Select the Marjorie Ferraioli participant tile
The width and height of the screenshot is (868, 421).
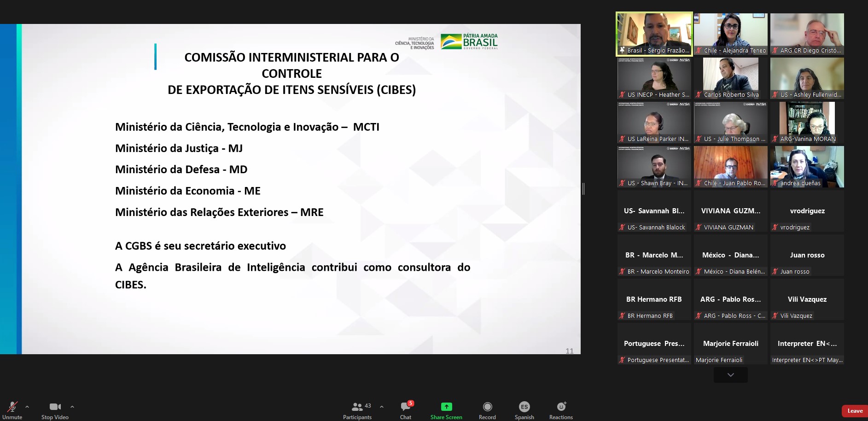(731, 344)
